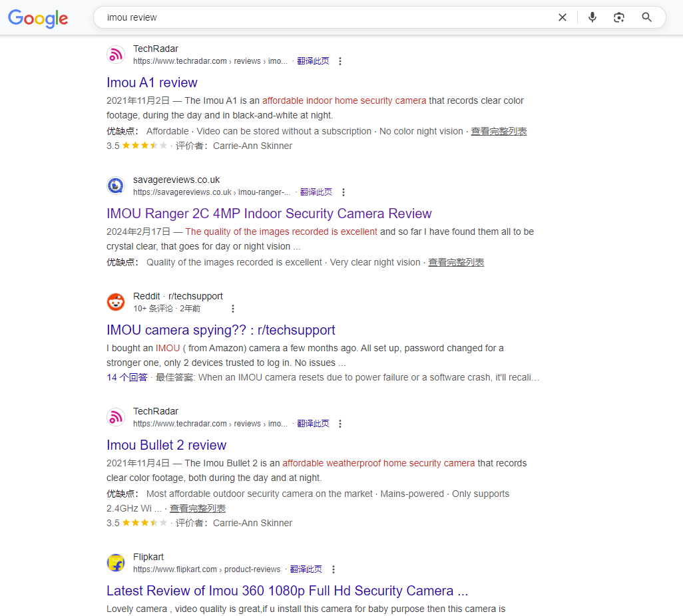
Task: Open 'IMOU camera spying??' Reddit thread
Action: pos(221,331)
